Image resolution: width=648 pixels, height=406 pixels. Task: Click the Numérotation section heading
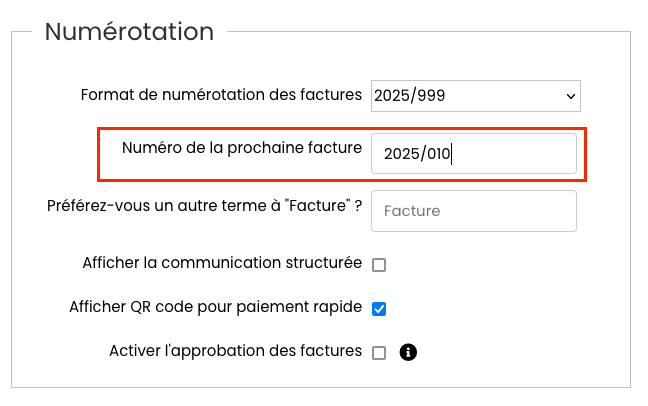[129, 31]
